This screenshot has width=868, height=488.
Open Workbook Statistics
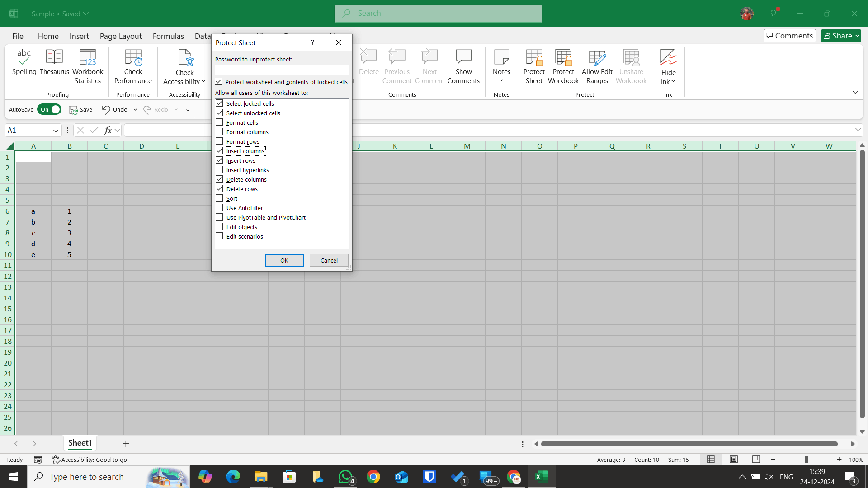(87, 65)
